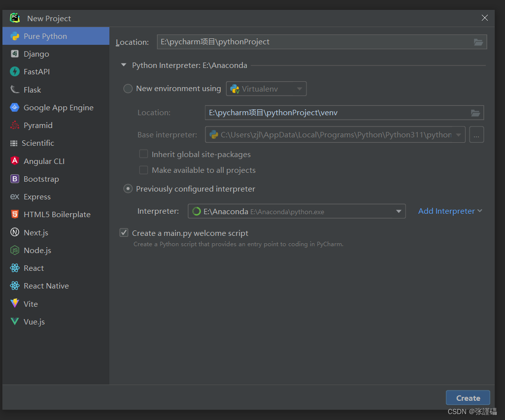Click the Bootstrap B icon
This screenshot has width=505, height=420.
click(x=15, y=179)
